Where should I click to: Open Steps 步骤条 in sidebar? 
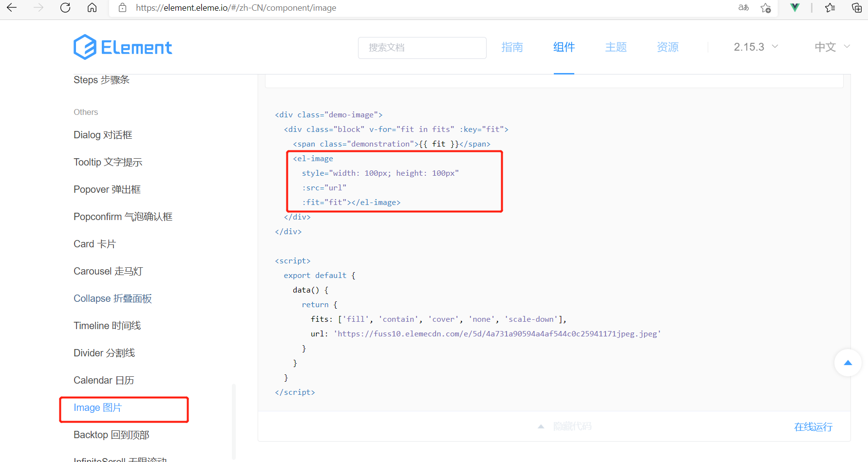pos(102,80)
